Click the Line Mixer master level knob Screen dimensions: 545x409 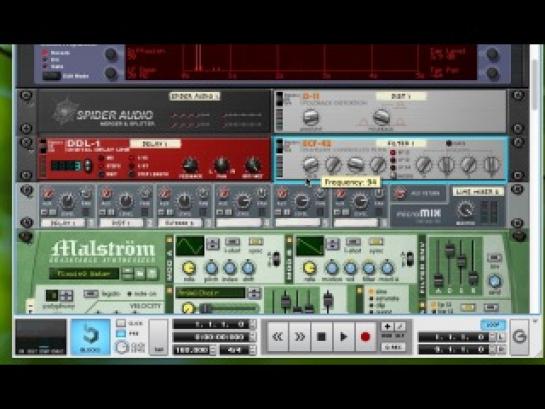click(465, 210)
